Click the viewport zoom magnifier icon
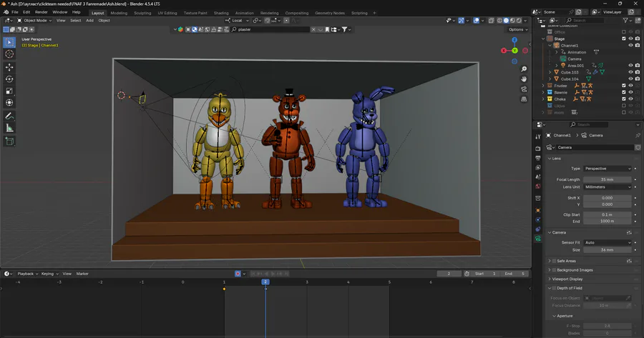 click(524, 69)
